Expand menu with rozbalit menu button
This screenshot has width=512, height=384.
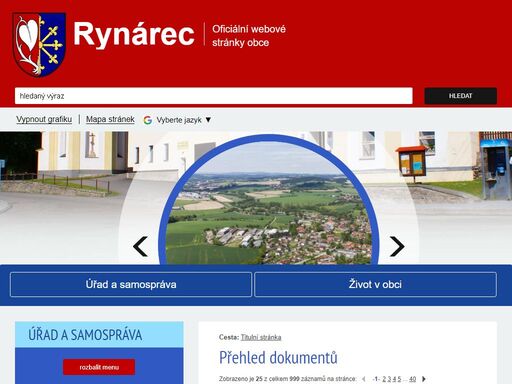coord(99,367)
